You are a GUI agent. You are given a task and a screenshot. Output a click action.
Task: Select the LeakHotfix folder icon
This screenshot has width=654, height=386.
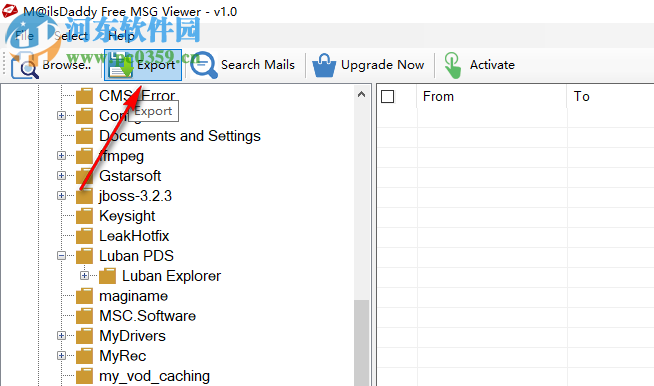(85, 236)
